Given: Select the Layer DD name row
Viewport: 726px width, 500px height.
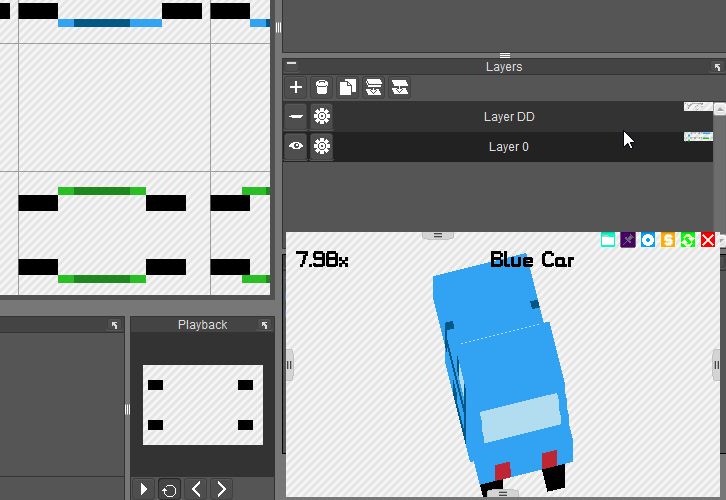Looking at the screenshot, I should 509,117.
